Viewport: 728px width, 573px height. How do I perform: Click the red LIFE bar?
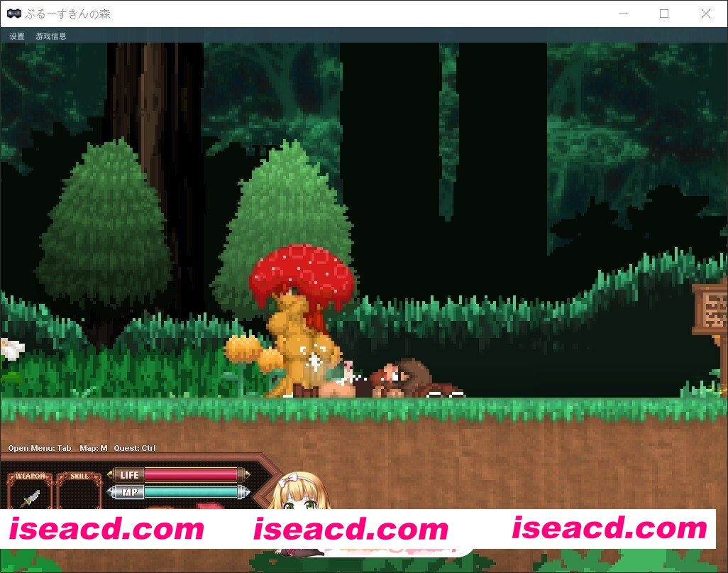pyautogui.click(x=192, y=475)
